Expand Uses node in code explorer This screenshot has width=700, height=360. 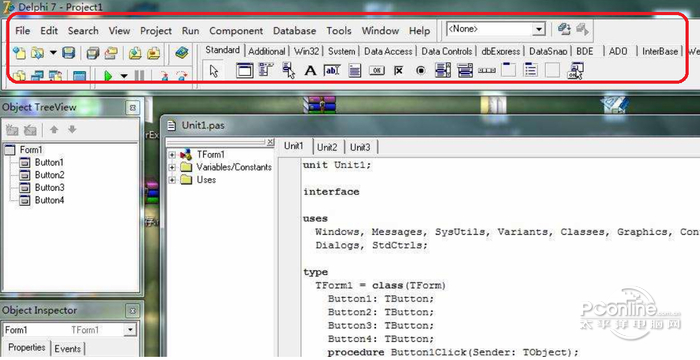(x=172, y=180)
